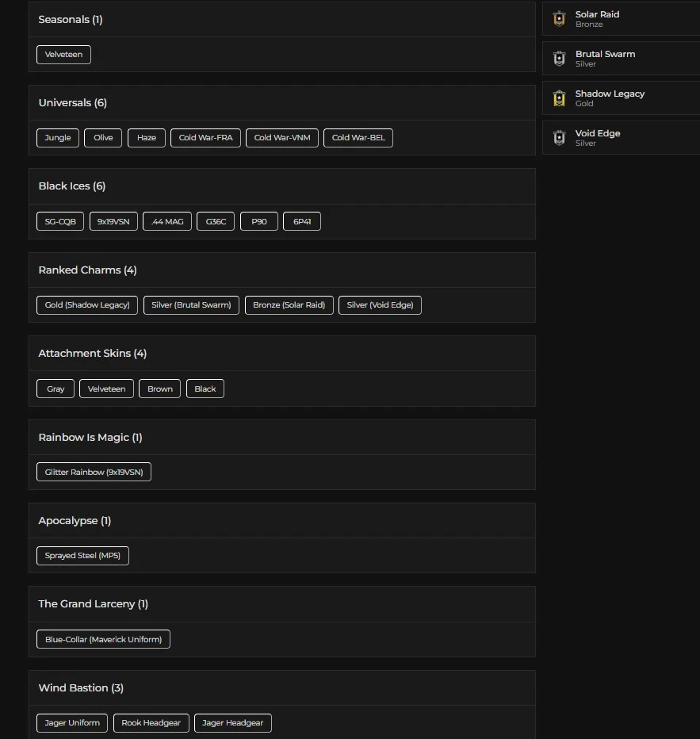
Task: Click the Bronze (Solar Raid) charm tag
Action: (x=289, y=305)
